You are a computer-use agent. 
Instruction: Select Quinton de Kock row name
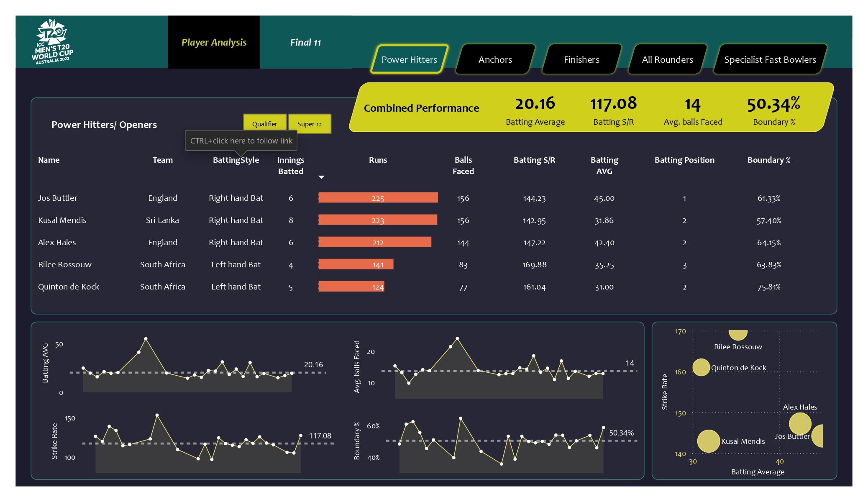tap(69, 287)
